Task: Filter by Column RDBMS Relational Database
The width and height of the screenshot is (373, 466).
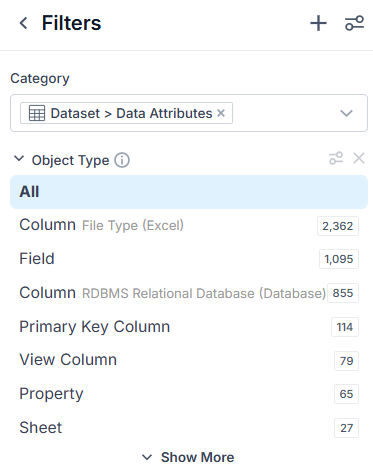Action: (x=189, y=293)
